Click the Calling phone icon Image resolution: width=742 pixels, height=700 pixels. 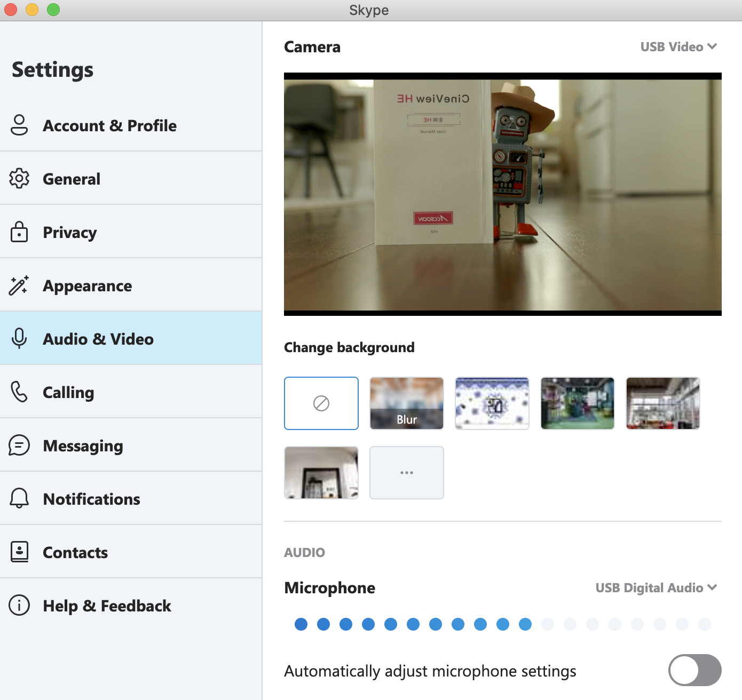tap(19, 392)
